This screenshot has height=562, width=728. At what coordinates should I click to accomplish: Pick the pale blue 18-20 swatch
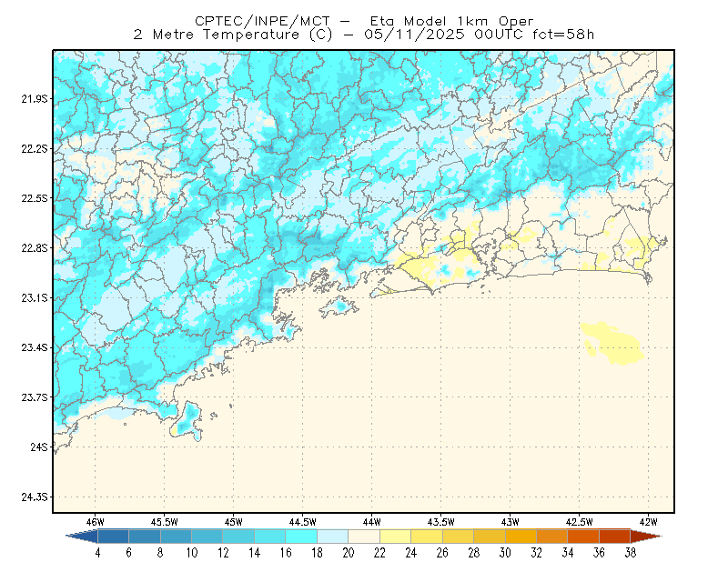tap(332, 537)
